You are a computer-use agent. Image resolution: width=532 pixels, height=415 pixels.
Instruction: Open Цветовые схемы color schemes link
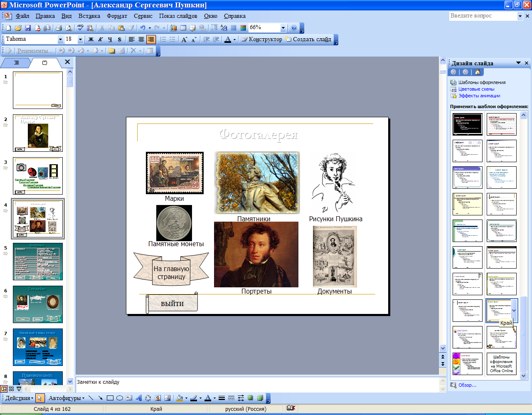click(476, 89)
